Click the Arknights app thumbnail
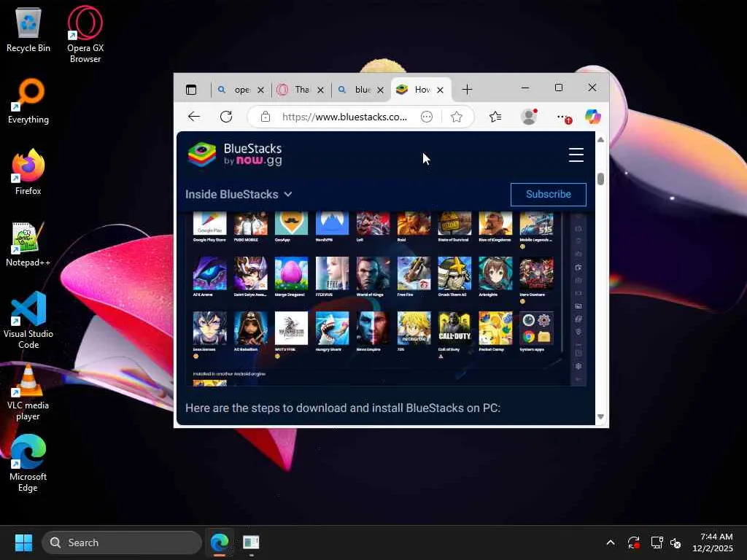The width and height of the screenshot is (747, 560). click(x=495, y=273)
